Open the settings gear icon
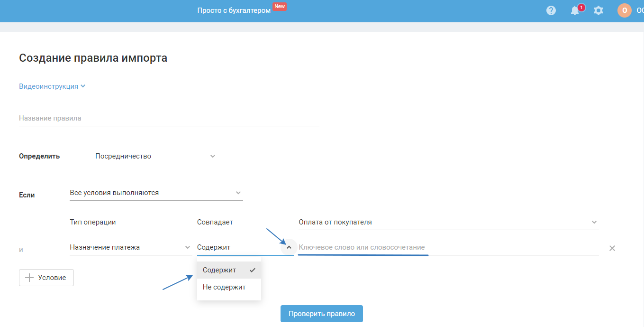Screen dimensions: 644x327 (x=599, y=10)
